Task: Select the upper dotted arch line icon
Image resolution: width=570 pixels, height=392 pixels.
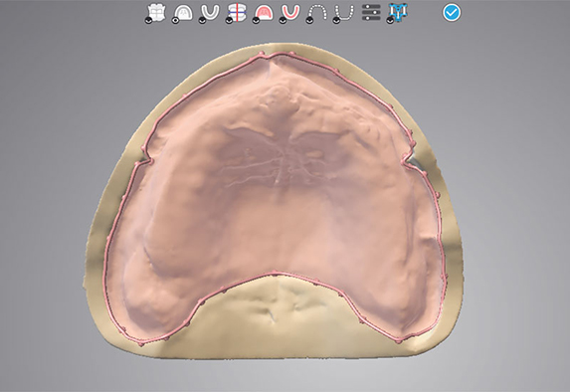Action: (x=317, y=13)
